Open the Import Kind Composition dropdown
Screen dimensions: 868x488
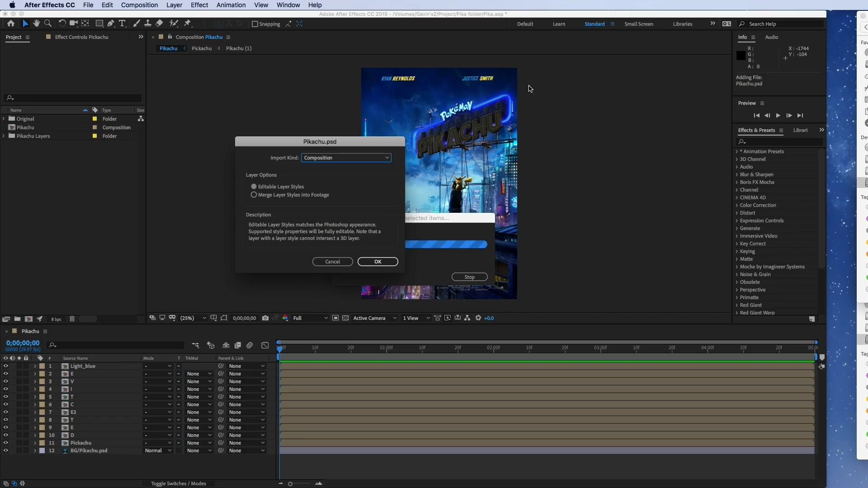click(x=346, y=158)
